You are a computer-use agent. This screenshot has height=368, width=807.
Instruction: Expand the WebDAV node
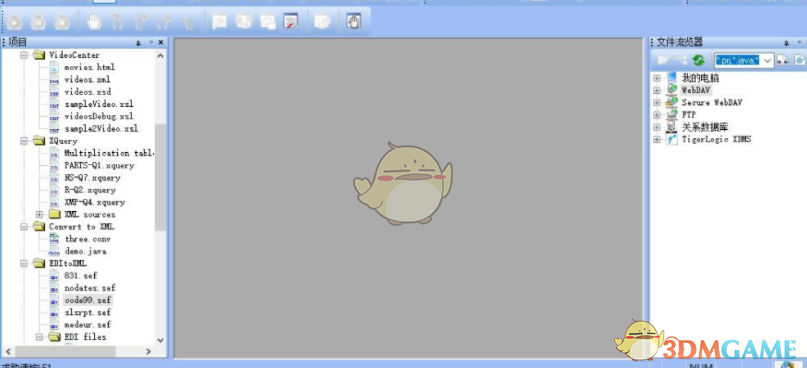click(657, 90)
